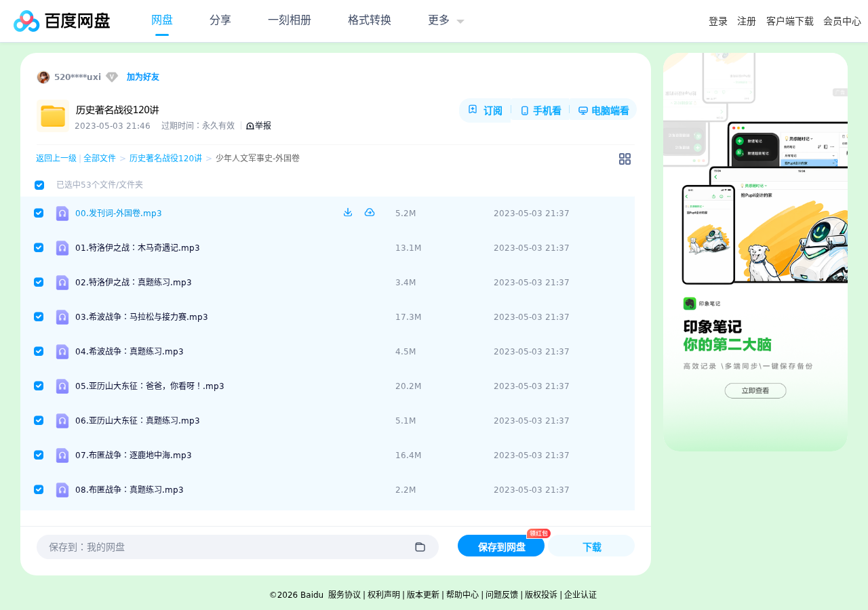Uncheck 08.布匿战争：真题练习.mp3 checkbox
This screenshot has height=610, width=868.
(39, 489)
